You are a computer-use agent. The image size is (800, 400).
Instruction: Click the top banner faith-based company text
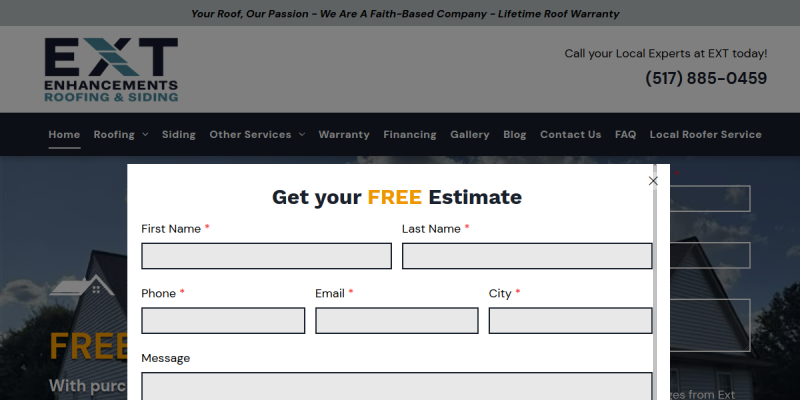point(405,14)
